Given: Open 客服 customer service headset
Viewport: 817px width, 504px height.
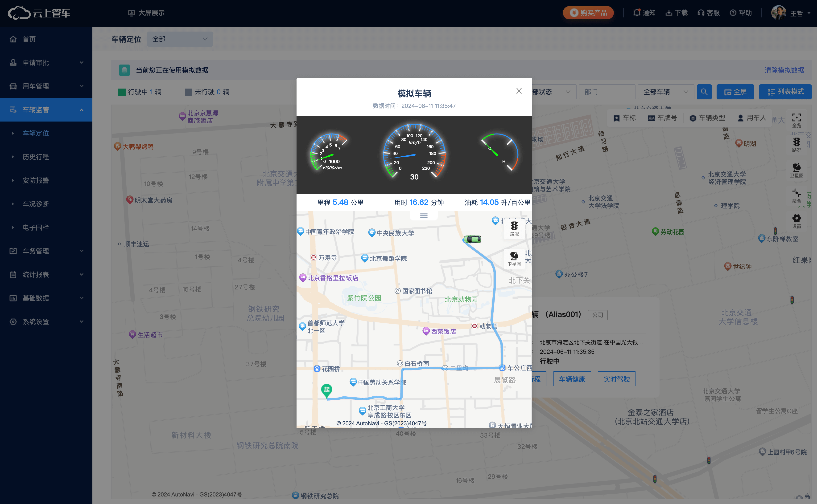Looking at the screenshot, I should point(708,13).
